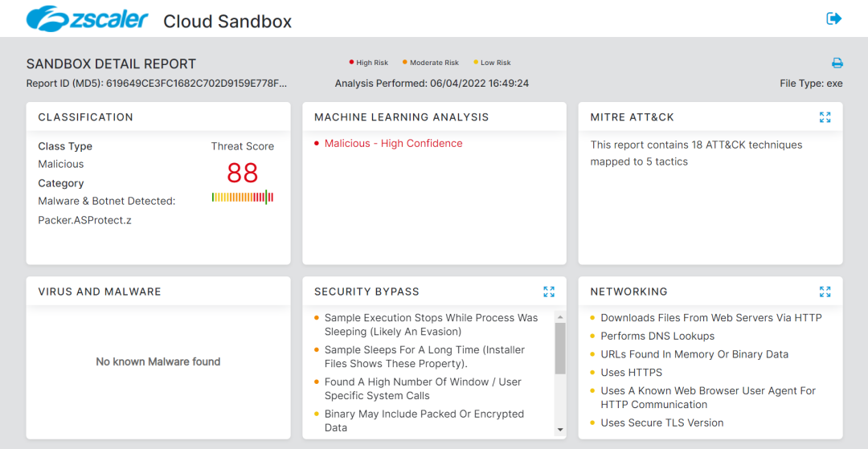
Task: Open 'URLs Found In Memory Or Binary Data'
Action: tap(694, 354)
